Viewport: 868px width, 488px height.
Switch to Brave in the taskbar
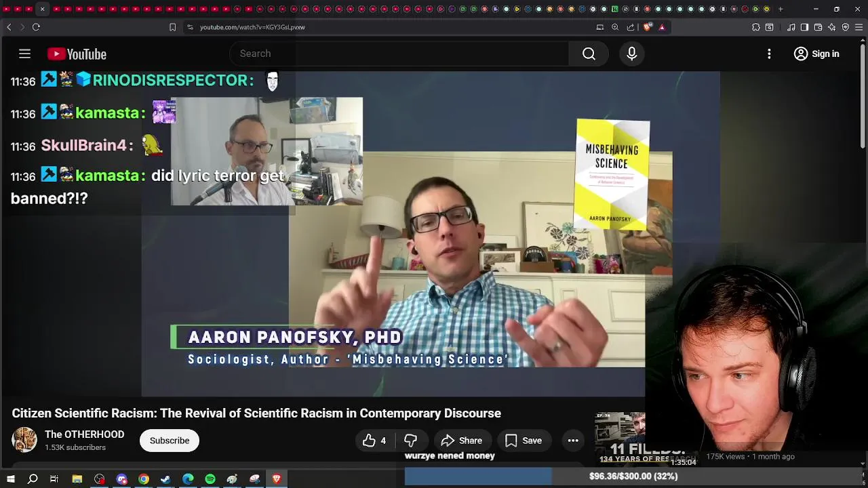point(277,479)
